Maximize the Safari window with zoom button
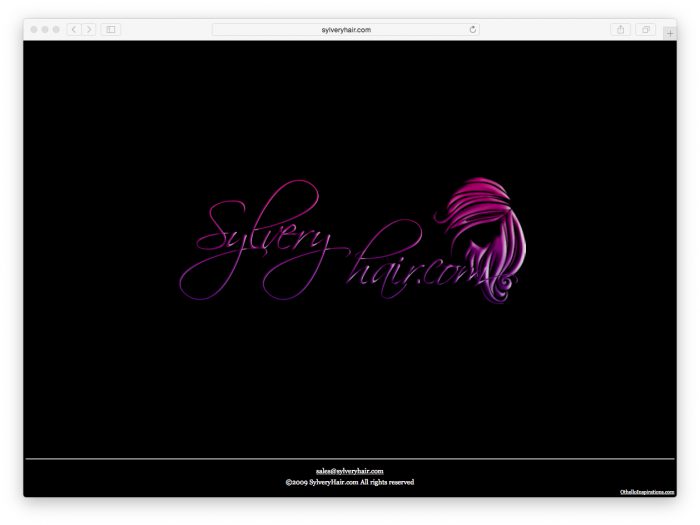Screen dimensions: 700x525 coord(56,30)
